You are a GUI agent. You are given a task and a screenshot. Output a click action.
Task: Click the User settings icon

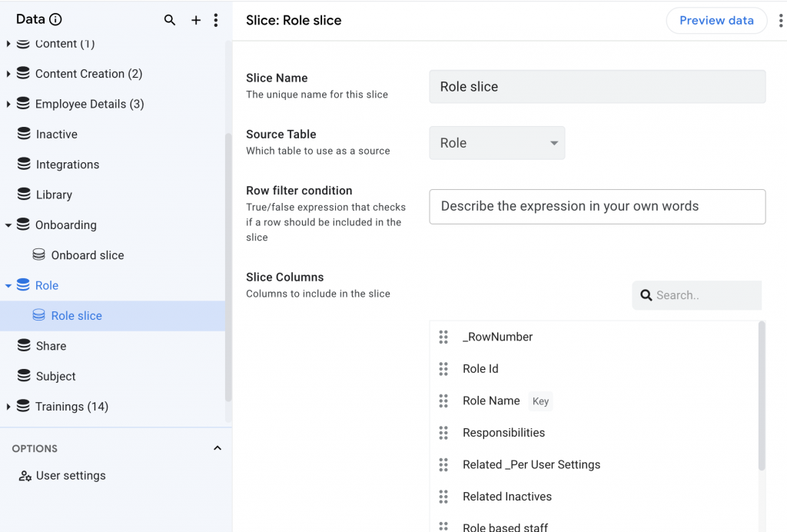coord(25,476)
